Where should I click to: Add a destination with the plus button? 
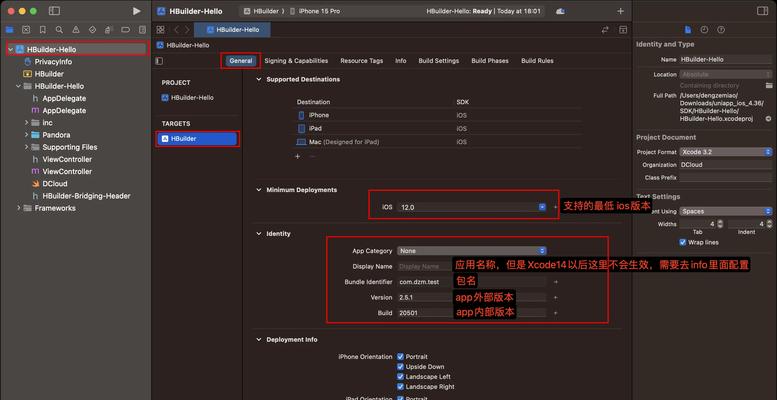[x=297, y=156]
